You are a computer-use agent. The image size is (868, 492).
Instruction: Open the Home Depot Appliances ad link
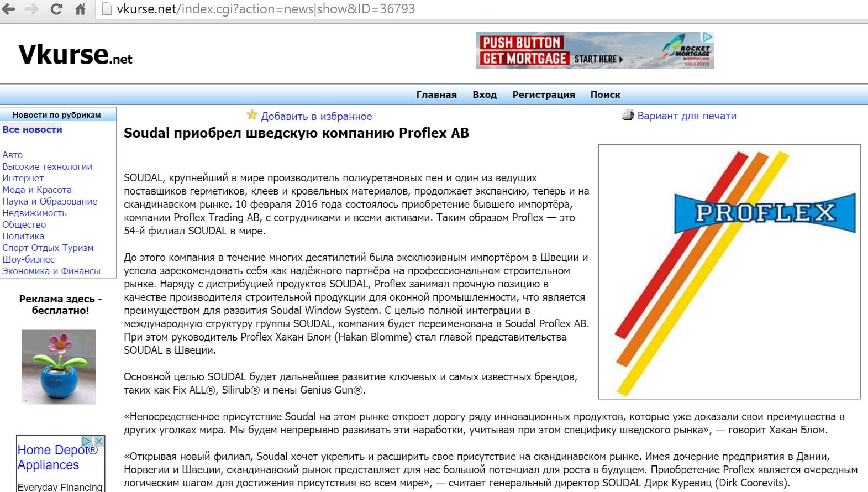click(x=57, y=457)
